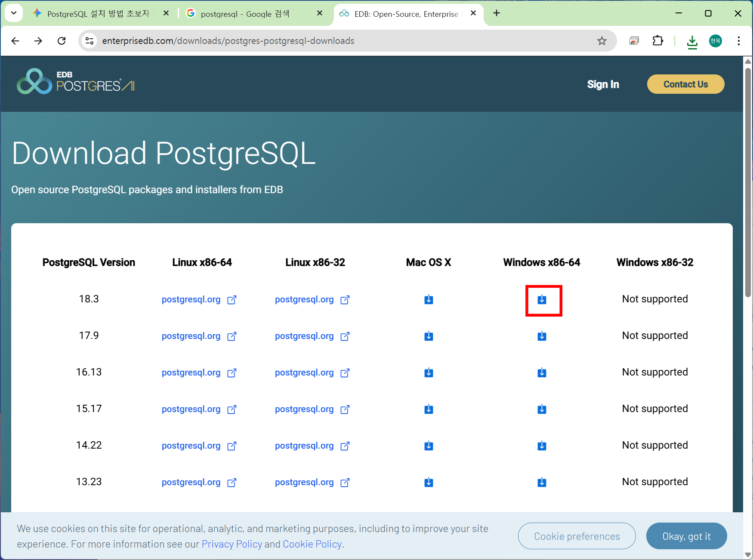The image size is (753, 560).
Task: Click the media/cast toolbar icon
Action: click(x=634, y=41)
